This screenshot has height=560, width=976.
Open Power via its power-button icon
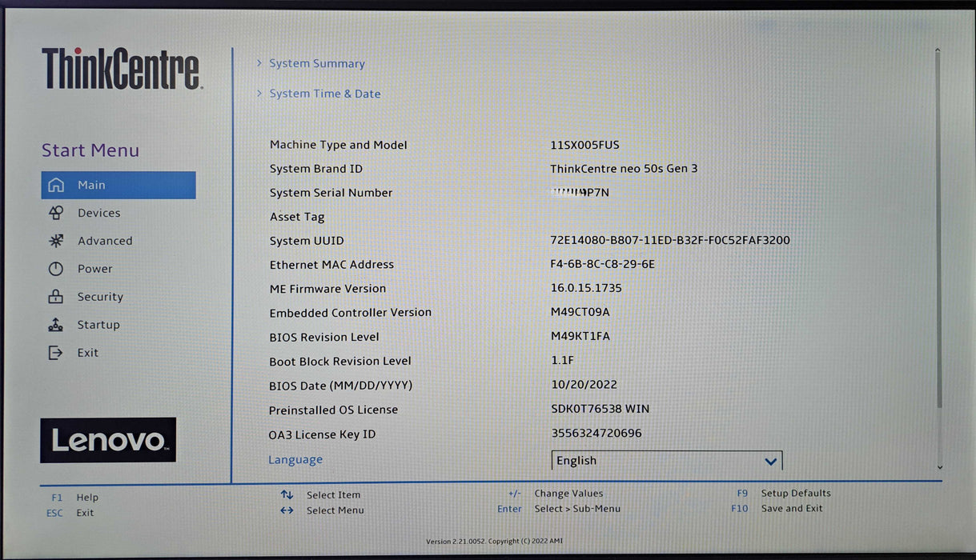click(56, 269)
